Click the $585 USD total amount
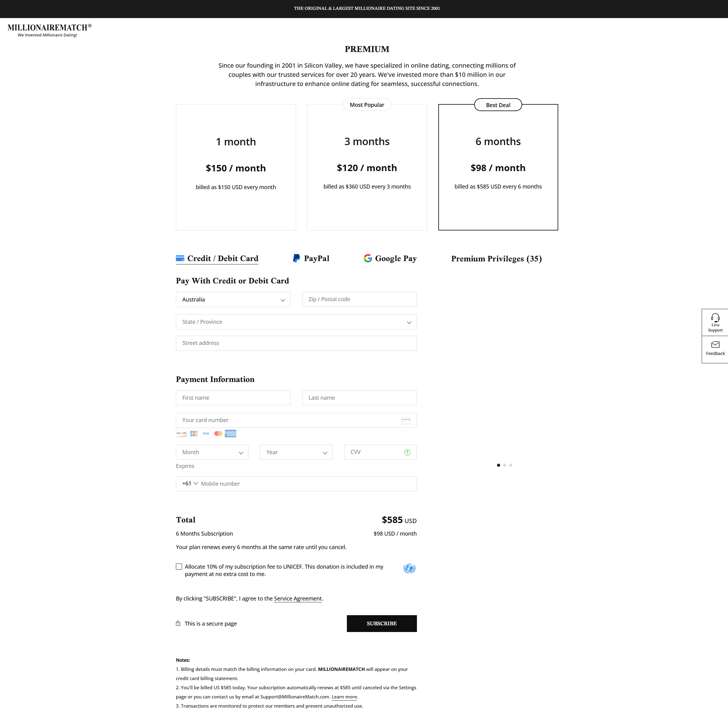728x722 pixels. click(399, 520)
